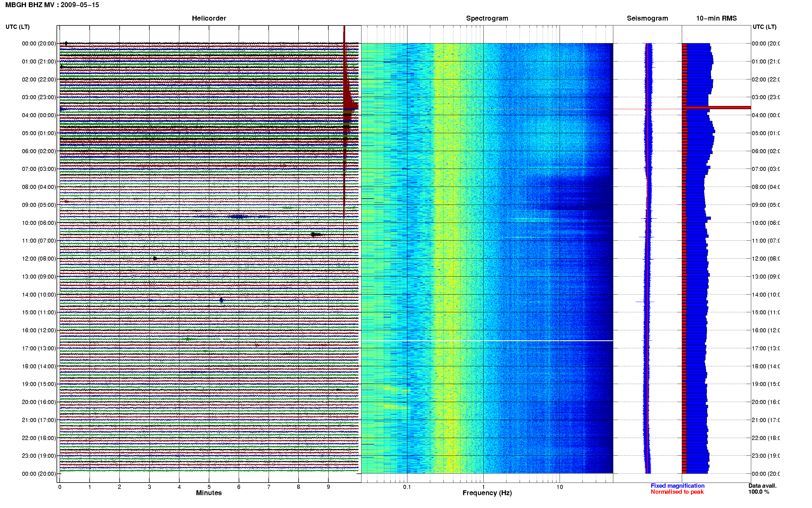Click the 03:00 (23:00) left time label

click(x=39, y=97)
